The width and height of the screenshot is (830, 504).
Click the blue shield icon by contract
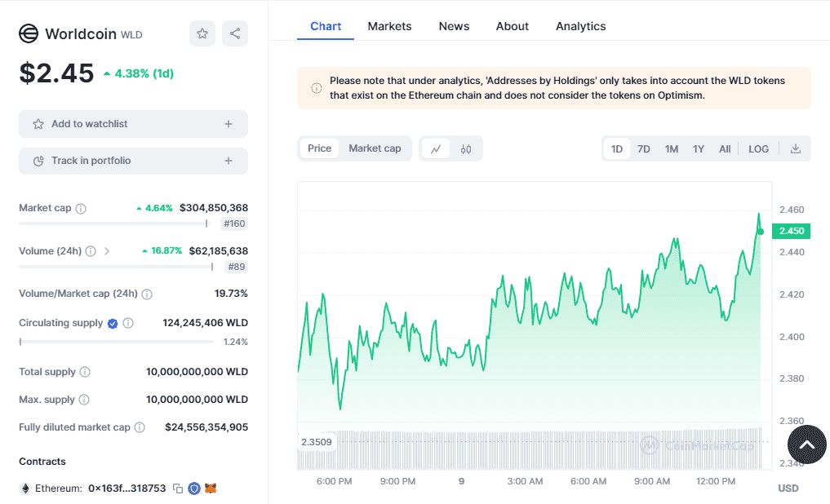point(194,489)
